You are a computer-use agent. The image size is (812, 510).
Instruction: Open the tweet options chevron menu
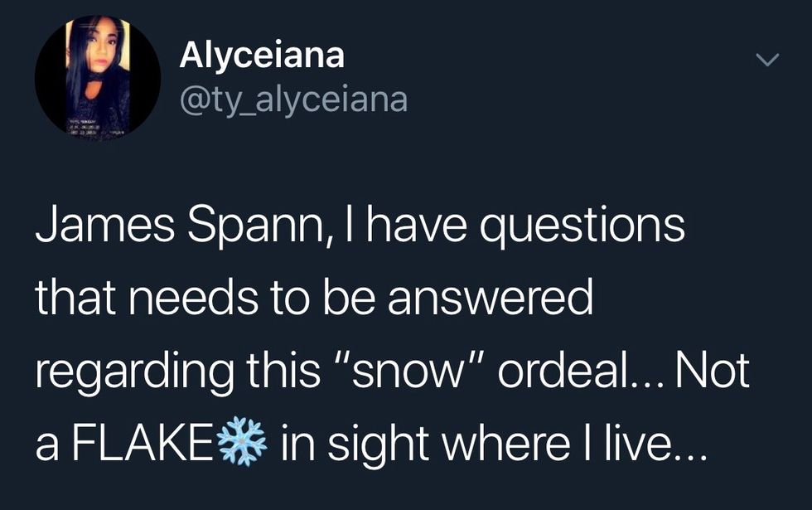pyautogui.click(x=768, y=61)
